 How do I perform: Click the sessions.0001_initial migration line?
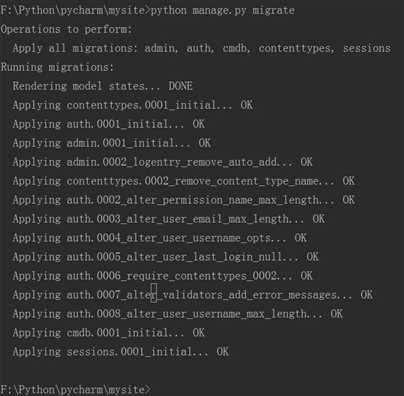point(121,352)
